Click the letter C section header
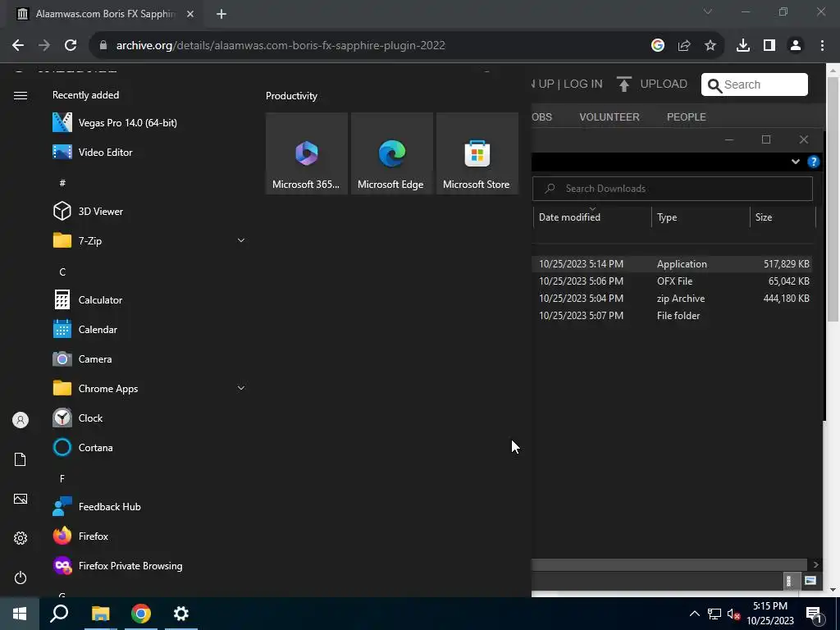840x630 pixels. pyautogui.click(x=62, y=272)
